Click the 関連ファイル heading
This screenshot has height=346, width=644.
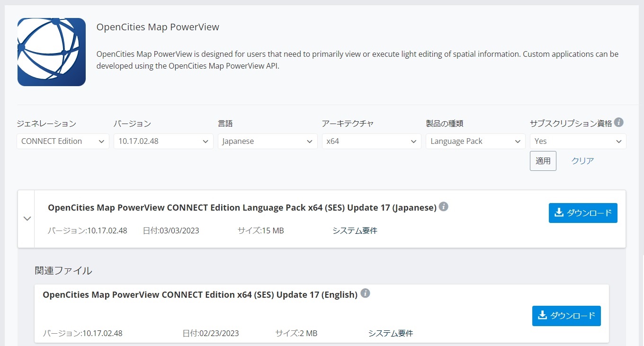(x=63, y=271)
